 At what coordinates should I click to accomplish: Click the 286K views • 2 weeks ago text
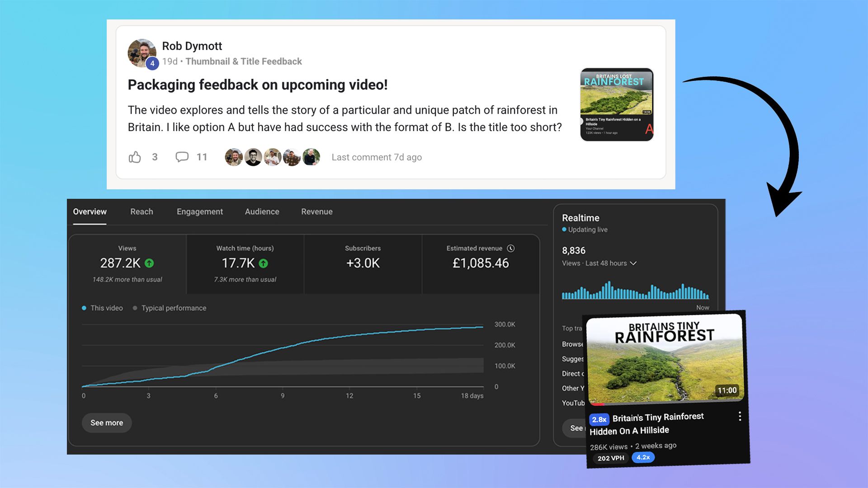coord(633,446)
